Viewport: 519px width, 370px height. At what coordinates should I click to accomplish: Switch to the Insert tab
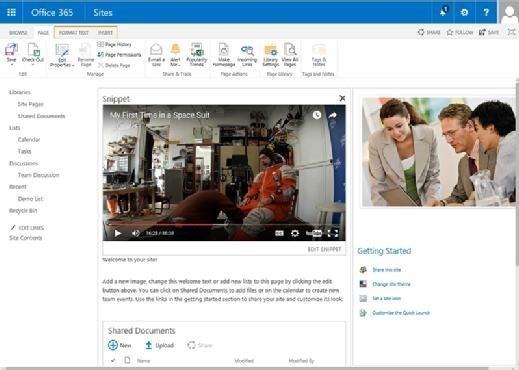[x=105, y=33]
